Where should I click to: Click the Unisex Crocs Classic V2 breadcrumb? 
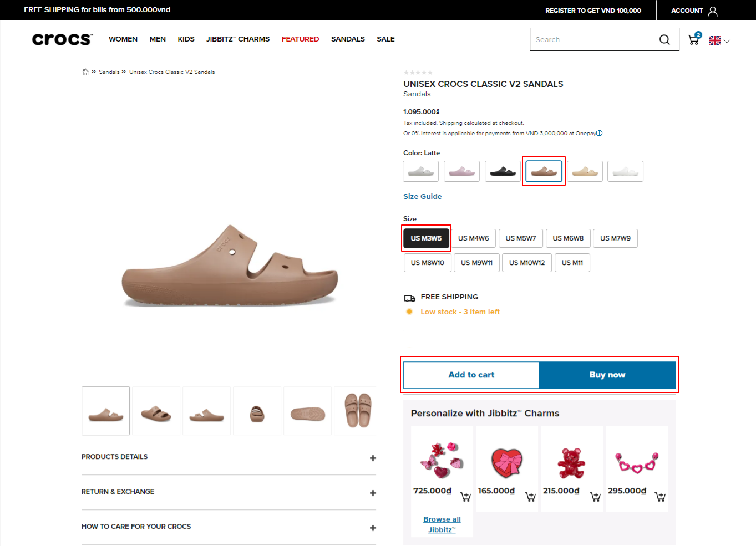point(172,72)
